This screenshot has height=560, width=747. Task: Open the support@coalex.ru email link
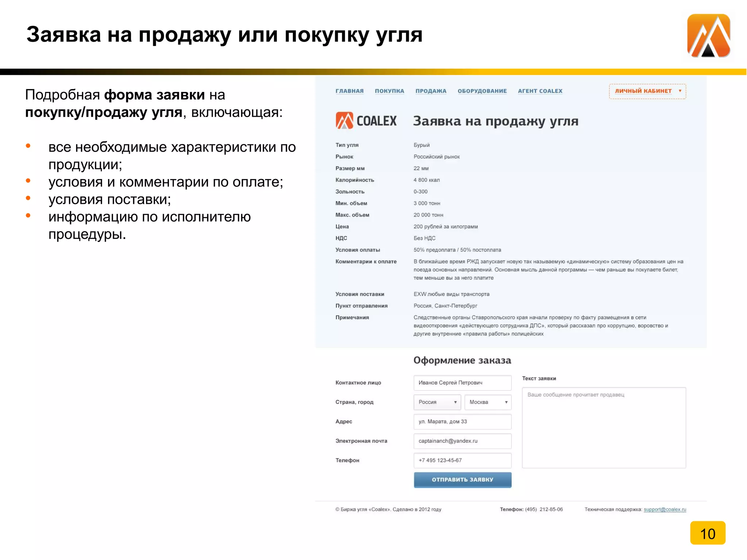tap(665, 509)
